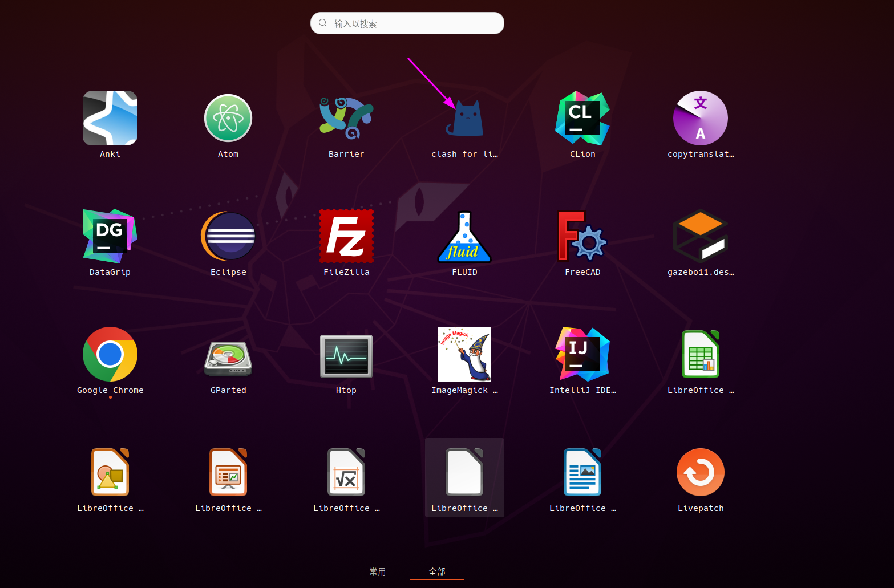The image size is (894, 588).
Task: Open ImageMagick wizard icon
Action: (x=464, y=354)
